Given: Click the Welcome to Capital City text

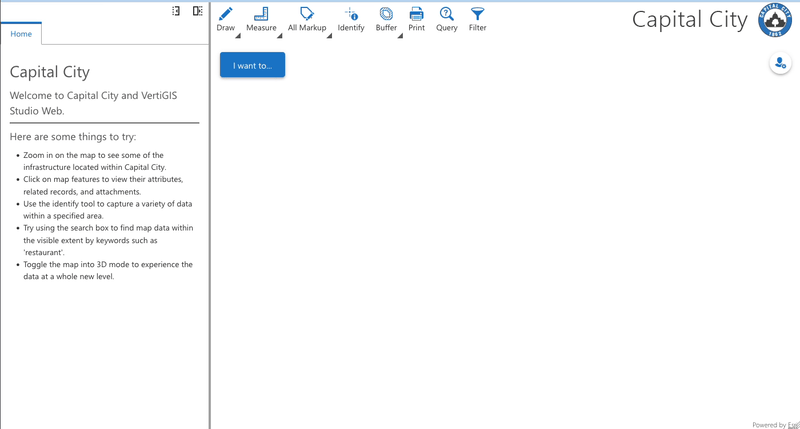Looking at the screenshot, I should point(93,103).
